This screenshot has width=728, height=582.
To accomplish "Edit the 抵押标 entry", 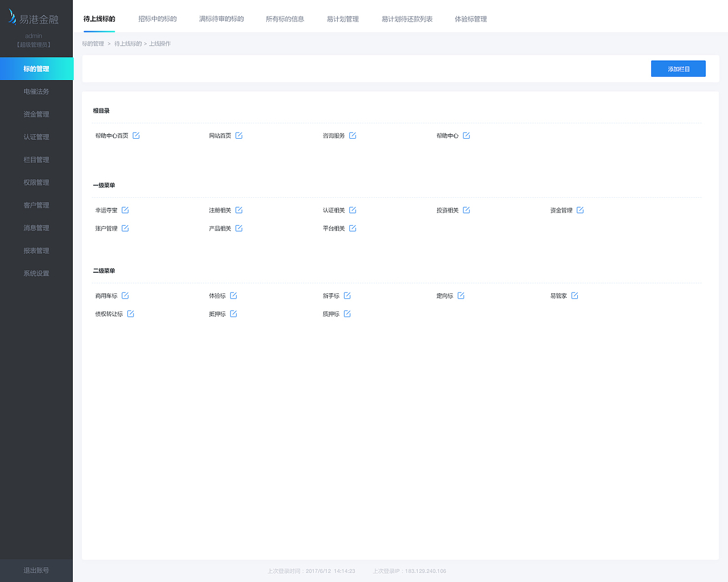I will click(233, 314).
